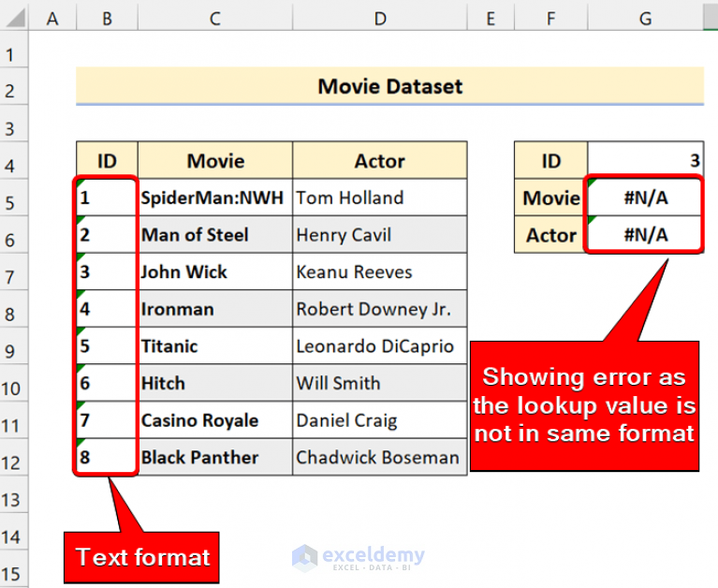The height and width of the screenshot is (588, 718).
Task: Select the ID cell containing 6
Action: pos(107,383)
